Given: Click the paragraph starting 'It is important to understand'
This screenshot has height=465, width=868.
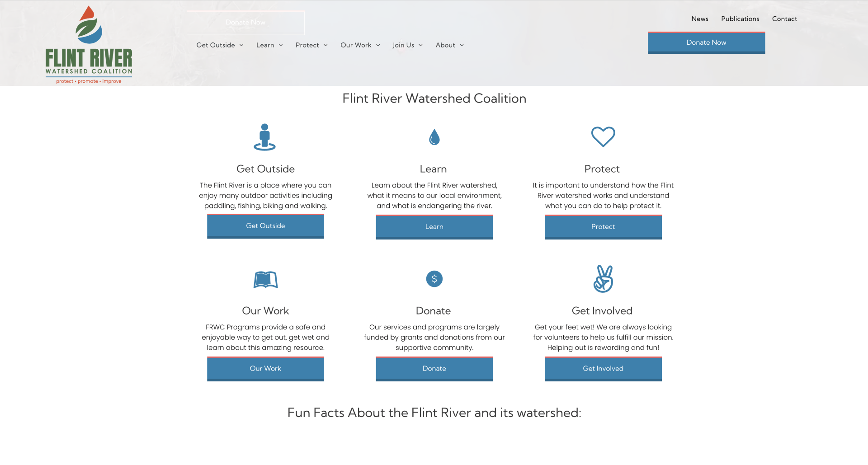Looking at the screenshot, I should pyautogui.click(x=603, y=196).
